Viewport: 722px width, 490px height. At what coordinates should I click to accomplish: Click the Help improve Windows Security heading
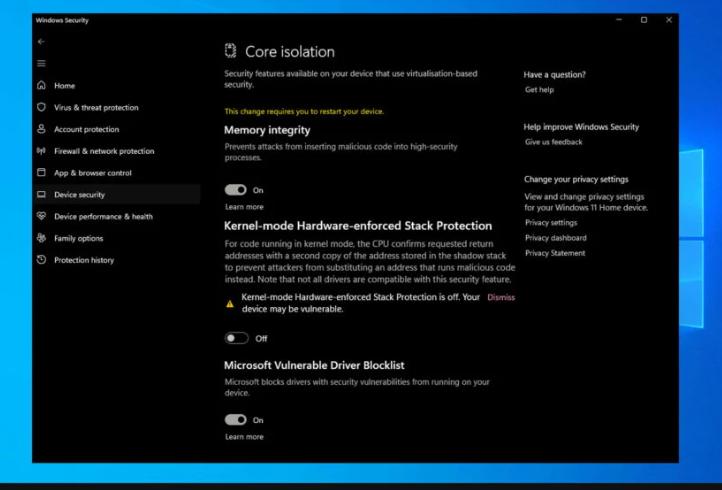pyautogui.click(x=581, y=127)
